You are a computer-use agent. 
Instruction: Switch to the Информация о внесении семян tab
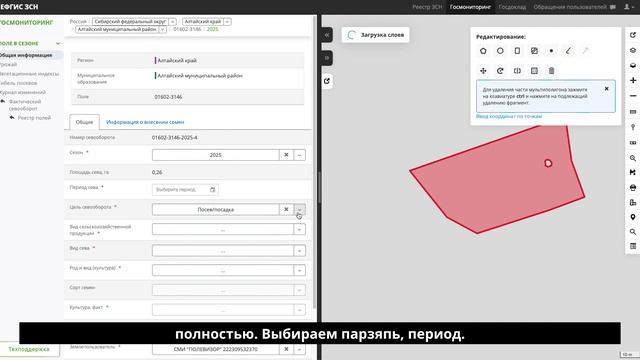click(145, 122)
